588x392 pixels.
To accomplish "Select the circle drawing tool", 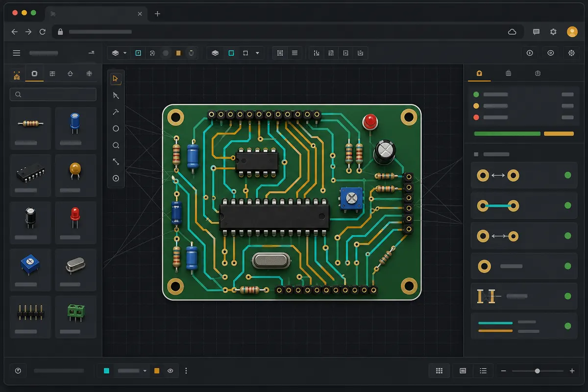I will pyautogui.click(x=116, y=129).
